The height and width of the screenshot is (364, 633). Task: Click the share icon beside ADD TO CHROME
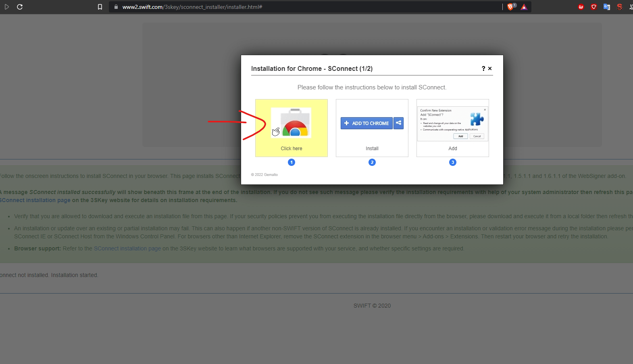tap(399, 123)
